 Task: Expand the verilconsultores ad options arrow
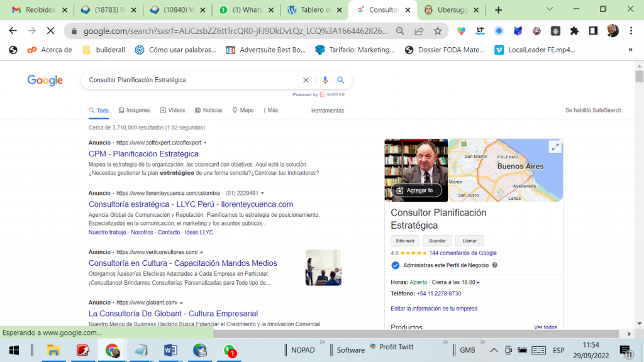coord(201,253)
